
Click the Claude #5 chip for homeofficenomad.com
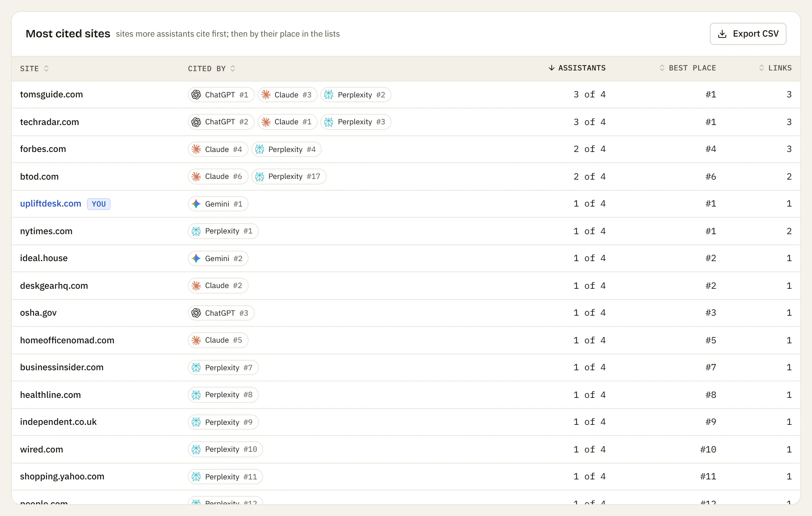(x=218, y=340)
